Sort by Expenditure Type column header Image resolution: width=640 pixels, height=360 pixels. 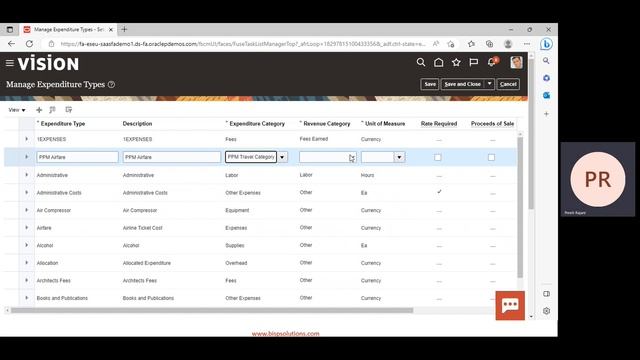pos(63,124)
